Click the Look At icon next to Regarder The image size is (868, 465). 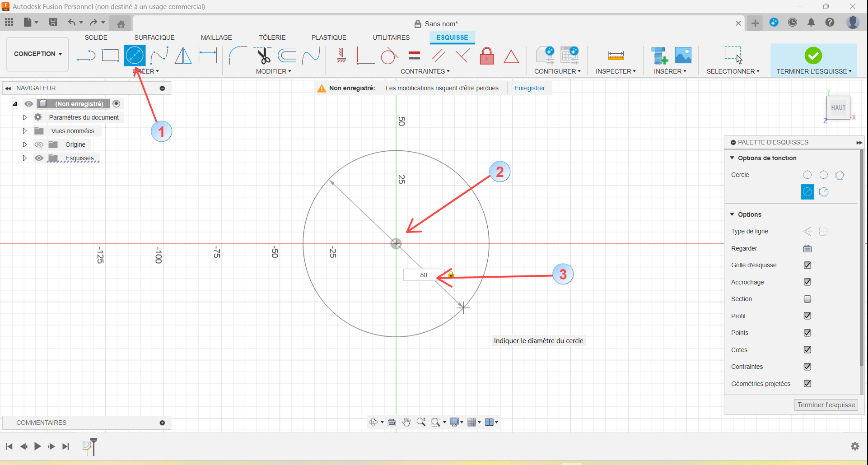807,248
